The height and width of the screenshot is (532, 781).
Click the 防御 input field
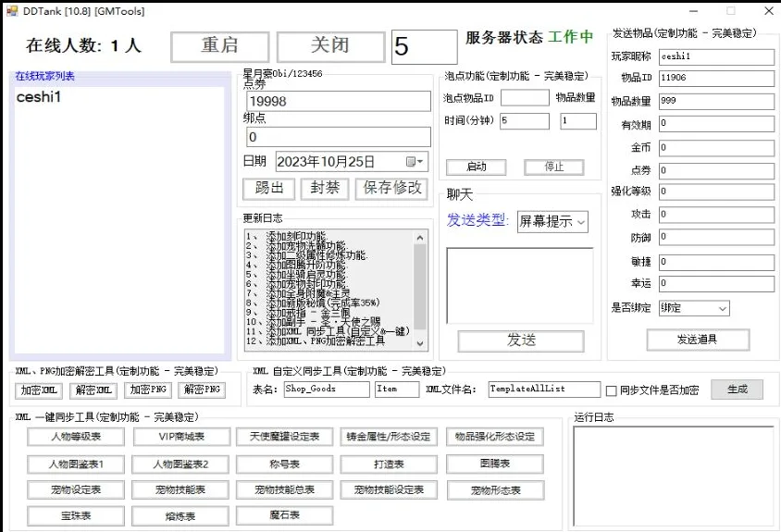(x=716, y=237)
